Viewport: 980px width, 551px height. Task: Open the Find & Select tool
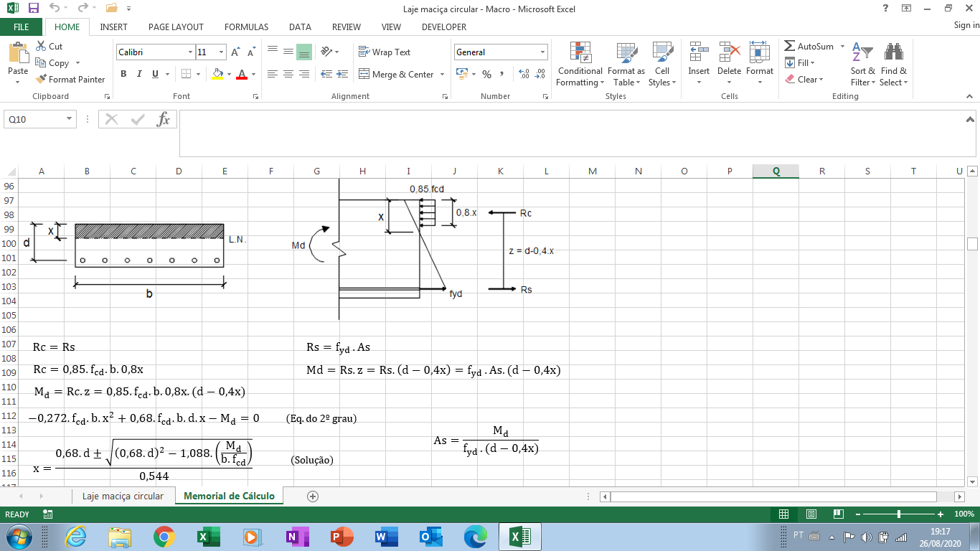(x=894, y=65)
